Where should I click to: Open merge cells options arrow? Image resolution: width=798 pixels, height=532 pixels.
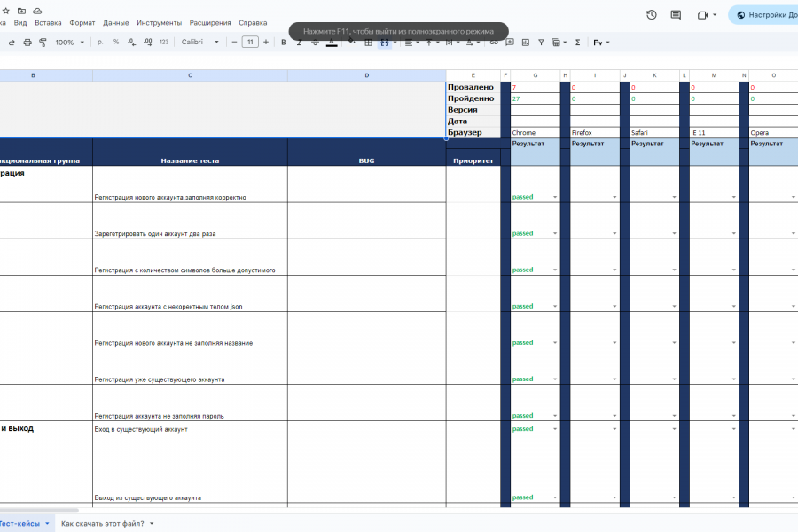coord(395,43)
